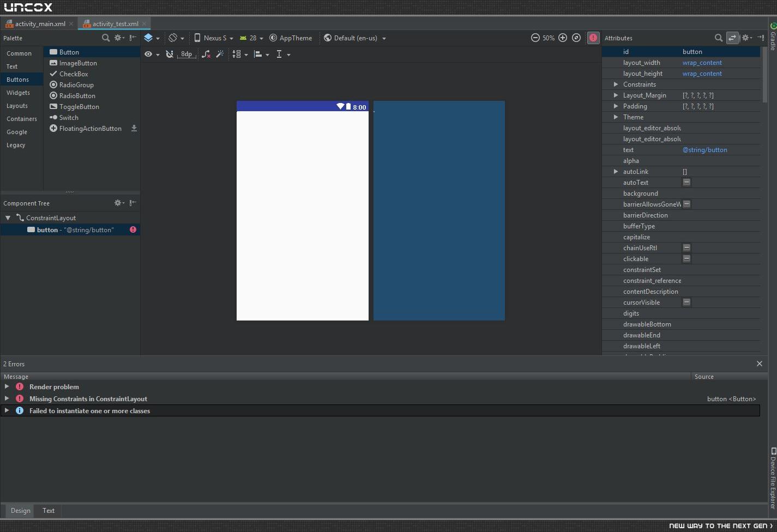Close the activity_main.xml tab
The width and height of the screenshot is (777, 532).
(71, 24)
